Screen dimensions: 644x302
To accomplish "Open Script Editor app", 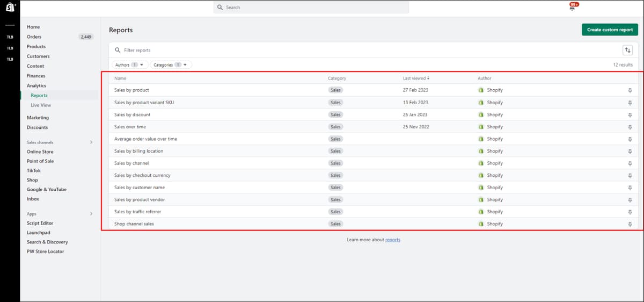I will pyautogui.click(x=40, y=223).
